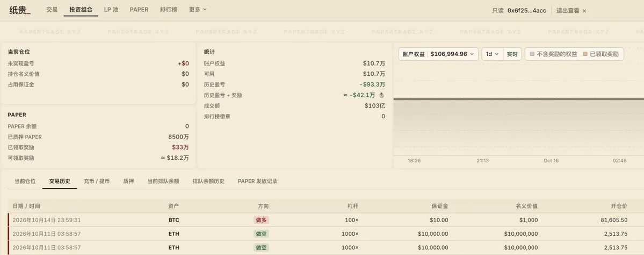
Task: Click the 资产 column header
Action: (x=173, y=206)
